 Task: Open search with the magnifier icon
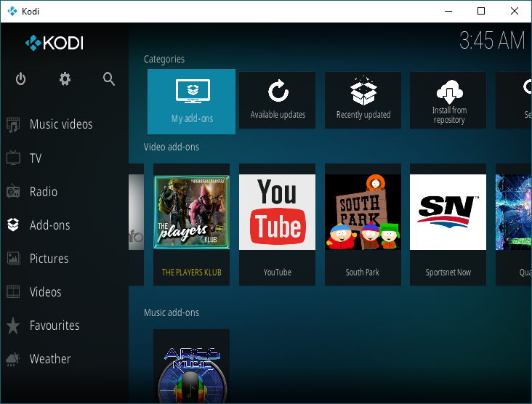coord(109,79)
